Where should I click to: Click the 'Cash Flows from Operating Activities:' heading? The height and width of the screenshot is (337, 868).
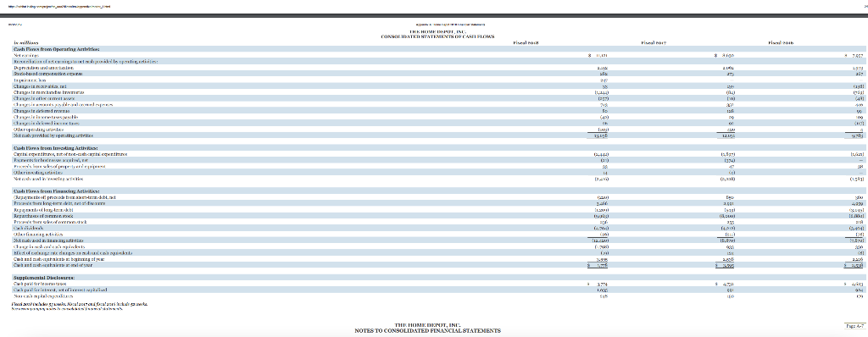pyautogui.click(x=56, y=49)
